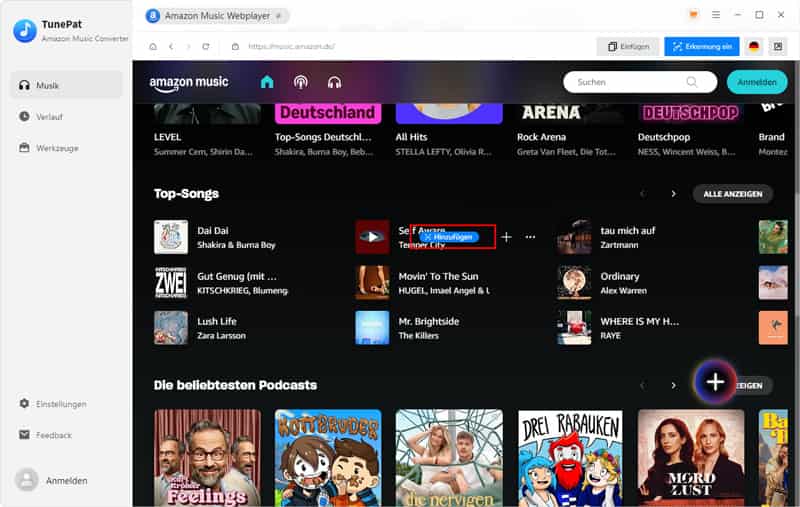Show previous podcasts with left chevron

click(643, 385)
